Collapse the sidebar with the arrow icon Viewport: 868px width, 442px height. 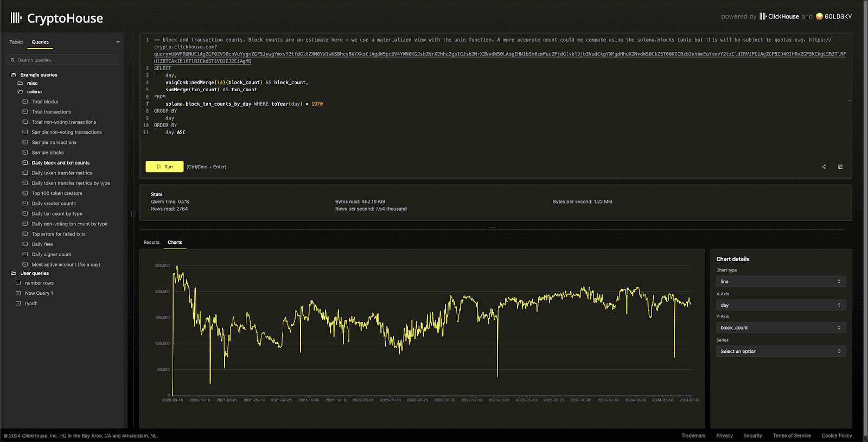click(118, 42)
